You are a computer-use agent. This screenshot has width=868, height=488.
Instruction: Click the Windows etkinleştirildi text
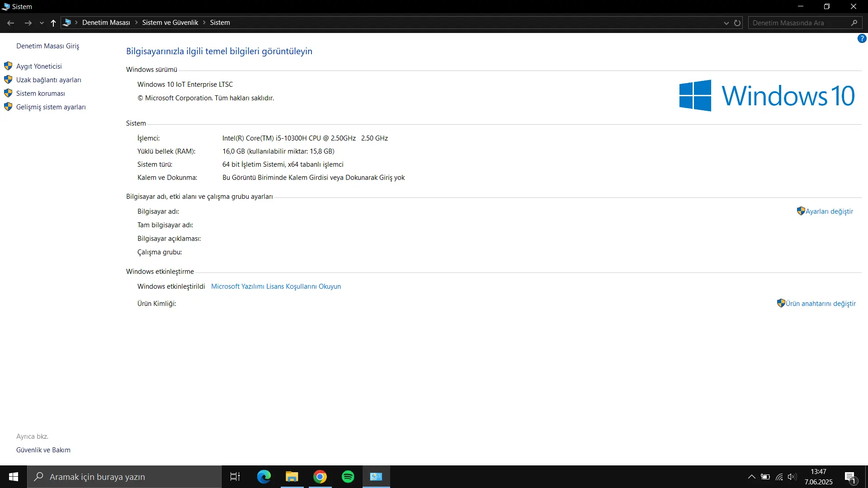pos(171,286)
